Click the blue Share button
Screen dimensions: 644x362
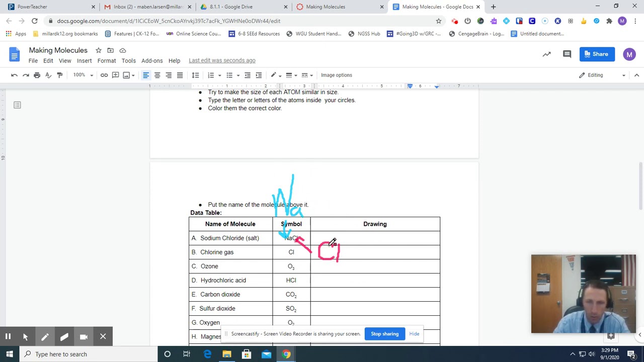click(597, 54)
